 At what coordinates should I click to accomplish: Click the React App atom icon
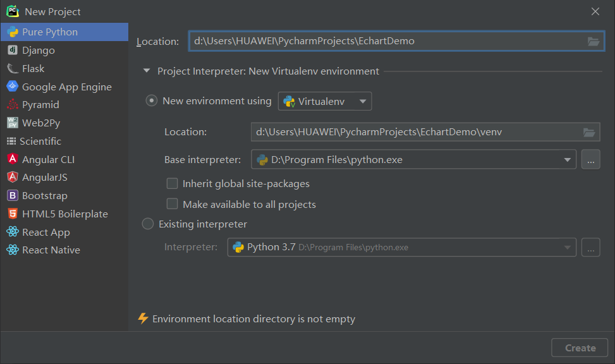(13, 232)
